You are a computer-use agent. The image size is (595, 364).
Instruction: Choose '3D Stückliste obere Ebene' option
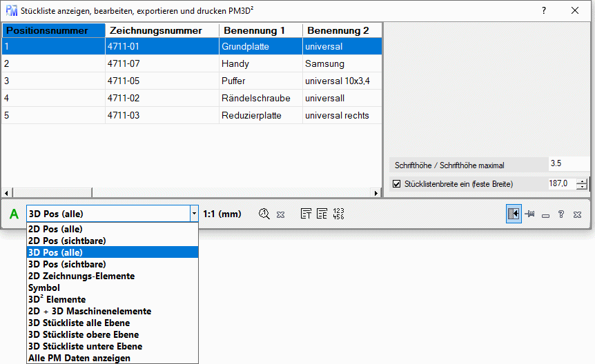83,334
